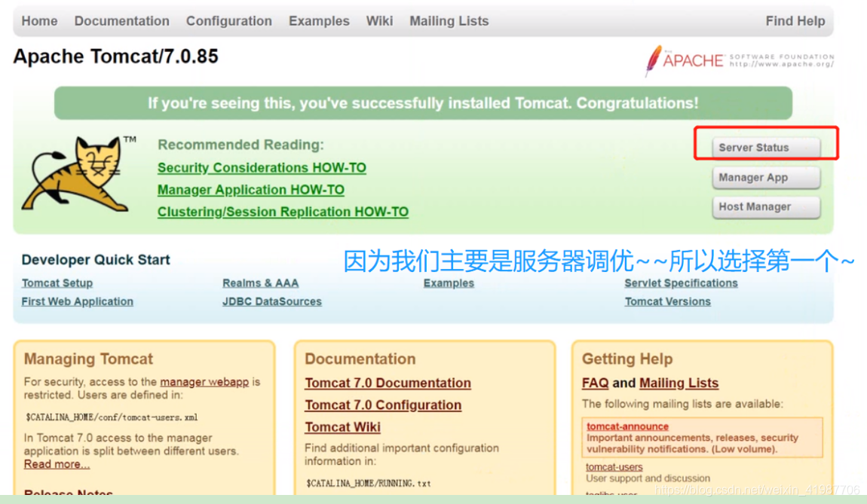This screenshot has height=504, width=867.
Task: Open Find Help in the navigation bar
Action: 795,21
